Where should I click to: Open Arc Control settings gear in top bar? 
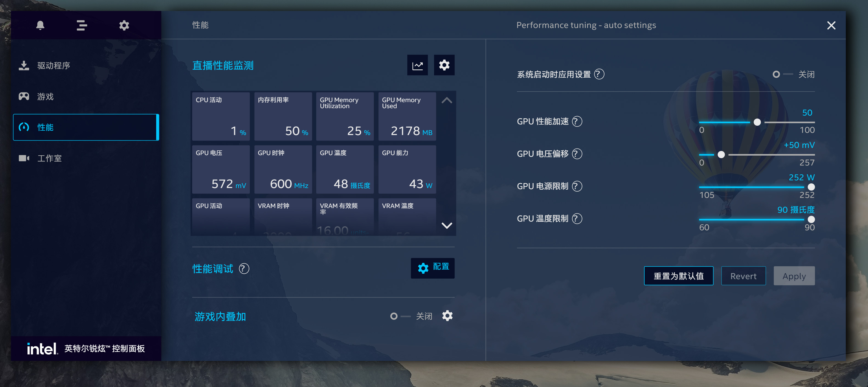click(x=124, y=25)
